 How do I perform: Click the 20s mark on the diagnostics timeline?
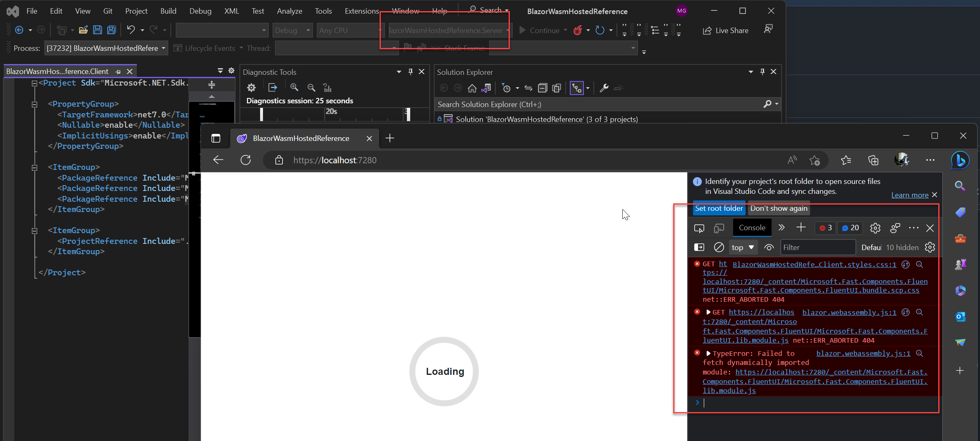(x=331, y=112)
